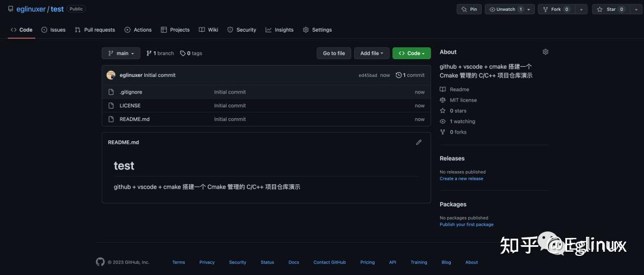Go to the Actions tab

coord(138,30)
